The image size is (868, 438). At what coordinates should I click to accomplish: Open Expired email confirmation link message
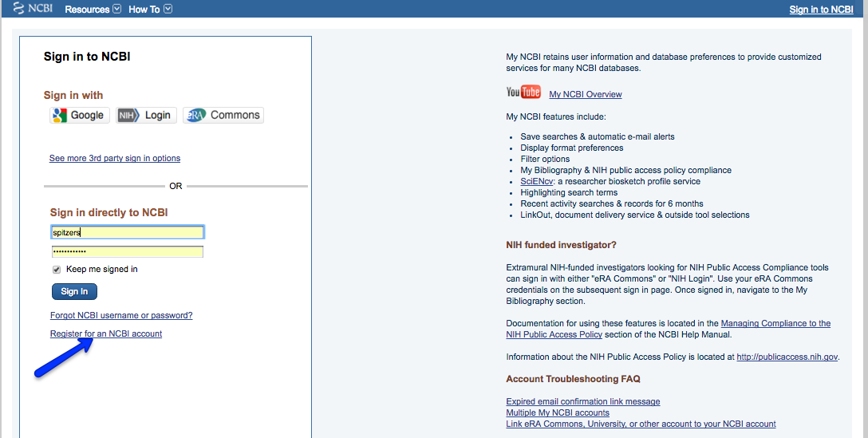point(583,401)
